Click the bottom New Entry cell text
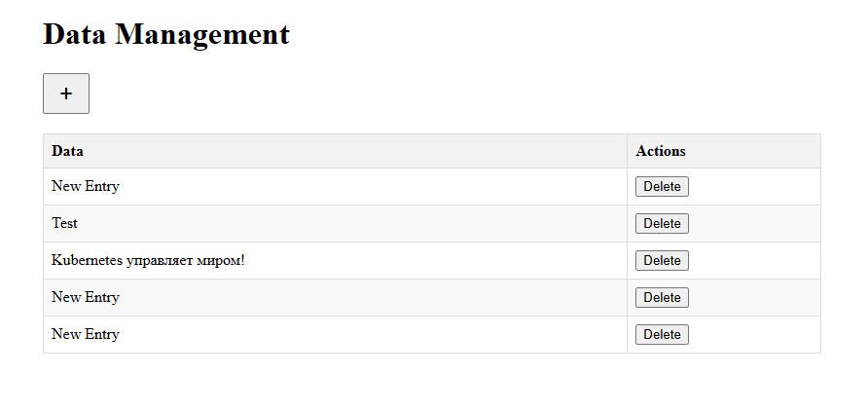Viewport: 868px width, 411px height. (86, 334)
